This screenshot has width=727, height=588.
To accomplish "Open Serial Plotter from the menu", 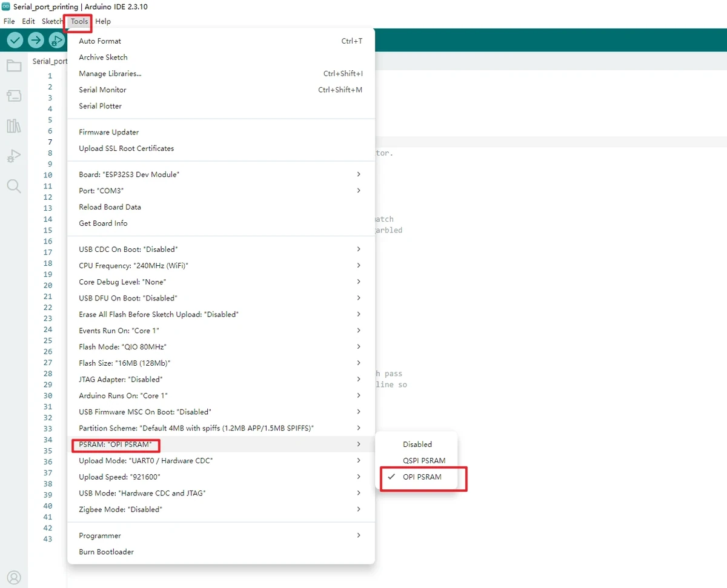I will pos(221,106).
